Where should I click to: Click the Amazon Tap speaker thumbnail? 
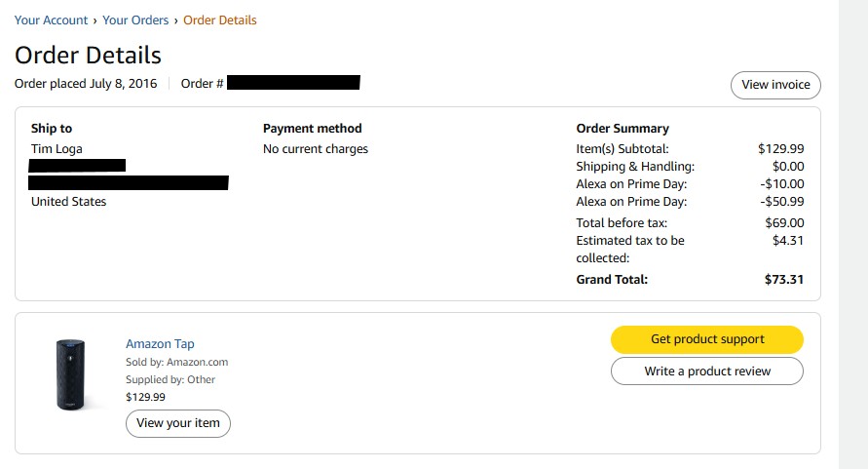(70, 373)
